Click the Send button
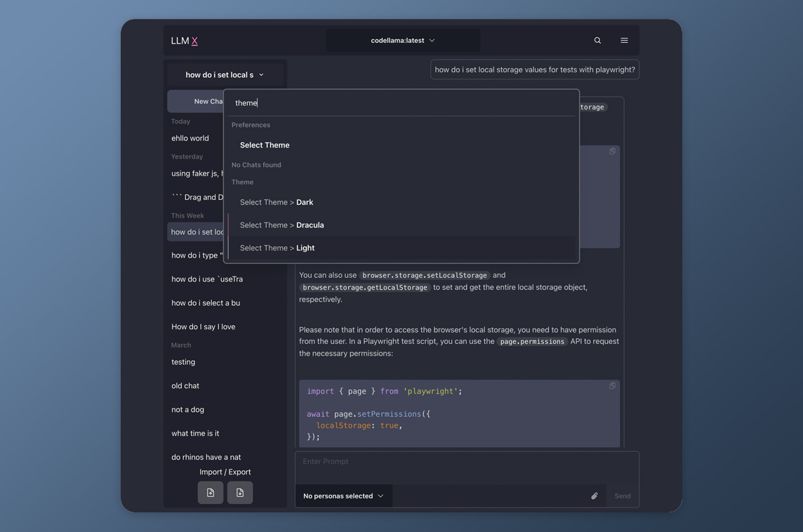 pos(623,496)
